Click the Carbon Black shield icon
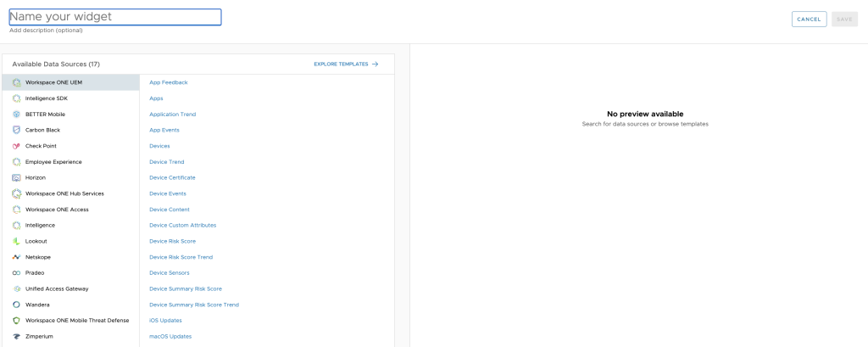The image size is (868, 347). 17,131
